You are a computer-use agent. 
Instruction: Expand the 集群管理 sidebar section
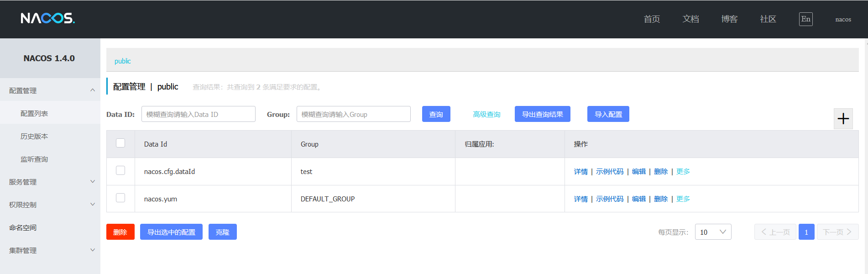click(x=50, y=250)
